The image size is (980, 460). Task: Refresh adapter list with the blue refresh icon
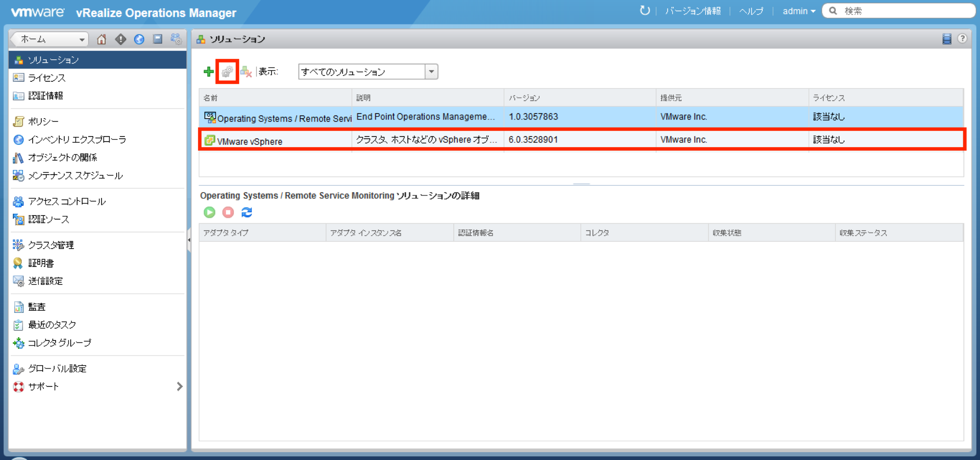pos(247,212)
